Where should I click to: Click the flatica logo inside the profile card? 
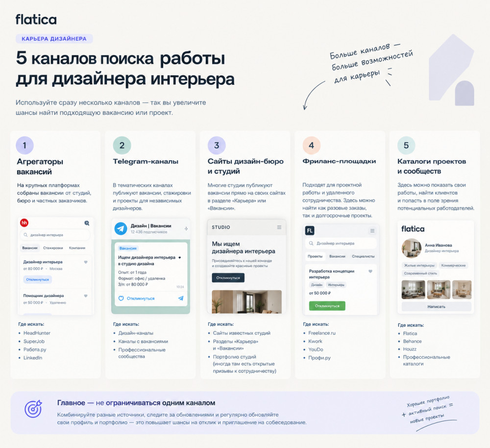click(x=413, y=229)
